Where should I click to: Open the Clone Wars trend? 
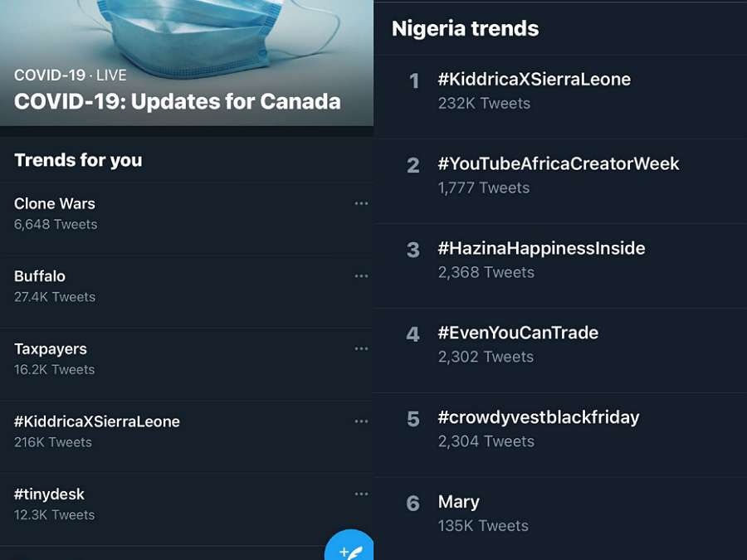coord(55,204)
